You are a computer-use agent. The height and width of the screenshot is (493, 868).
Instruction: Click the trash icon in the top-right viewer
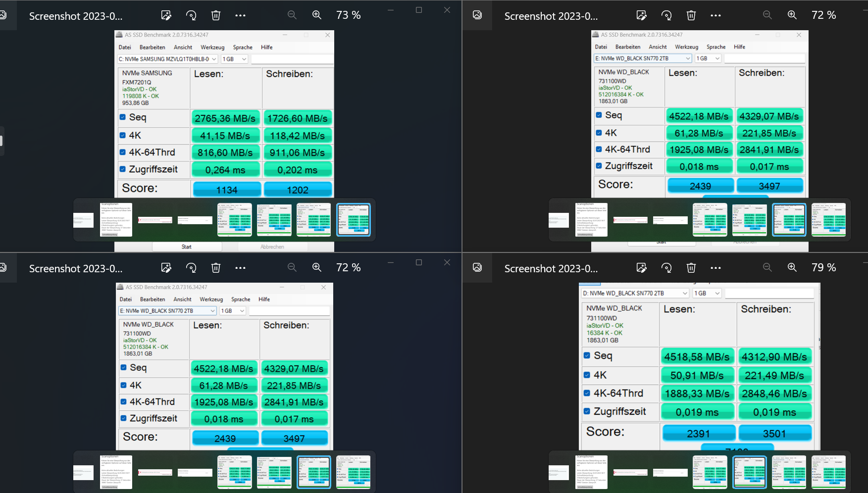pyautogui.click(x=691, y=15)
